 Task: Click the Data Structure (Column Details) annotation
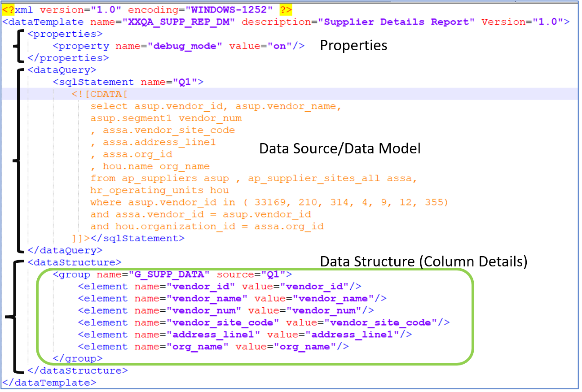[x=423, y=261]
